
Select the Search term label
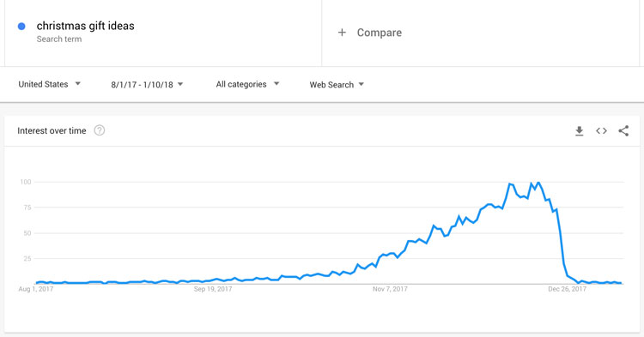[59, 39]
